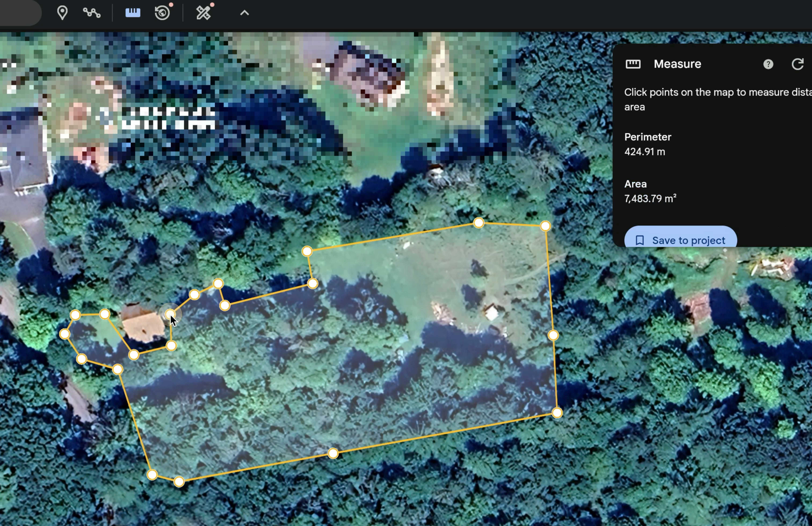Image resolution: width=812 pixels, height=526 pixels.
Task: Click the polygon's top-right corner vertex
Action: pos(545,226)
